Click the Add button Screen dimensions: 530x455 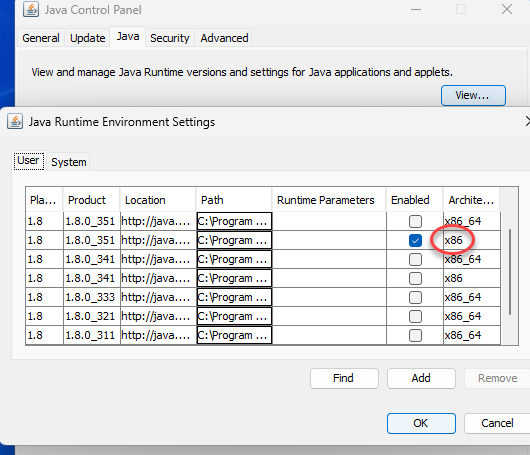coord(421,378)
